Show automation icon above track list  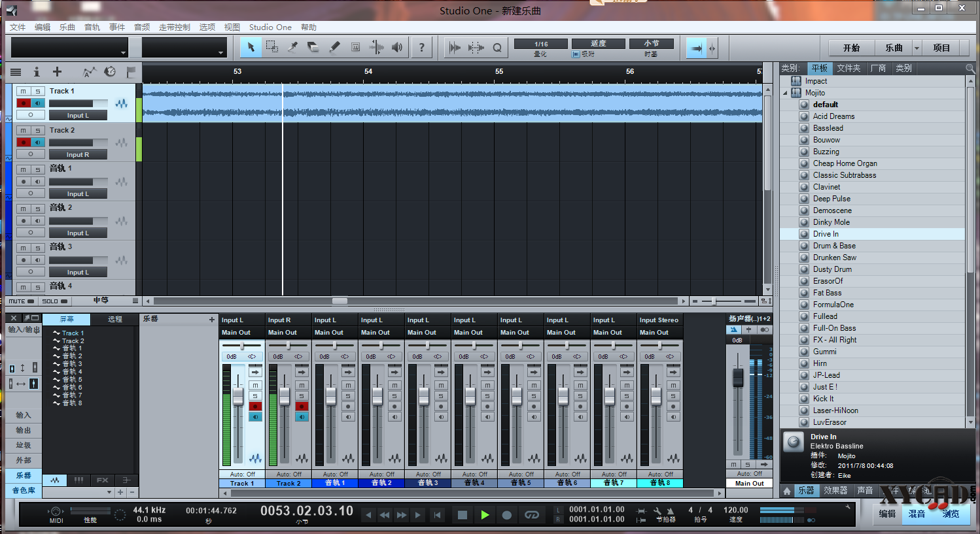point(90,72)
